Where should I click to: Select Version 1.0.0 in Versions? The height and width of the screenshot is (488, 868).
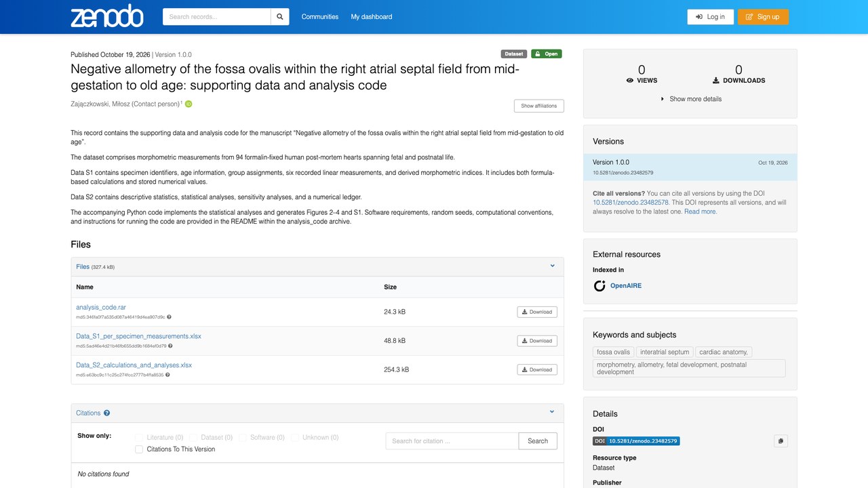point(690,167)
